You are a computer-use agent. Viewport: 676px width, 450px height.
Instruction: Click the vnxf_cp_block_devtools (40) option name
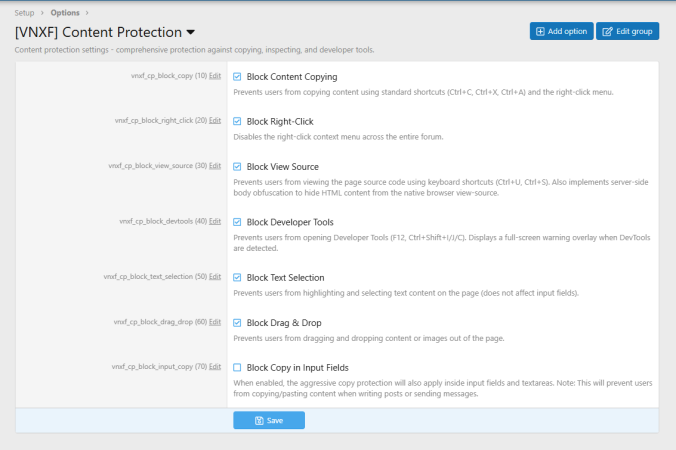pyautogui.click(x=163, y=221)
